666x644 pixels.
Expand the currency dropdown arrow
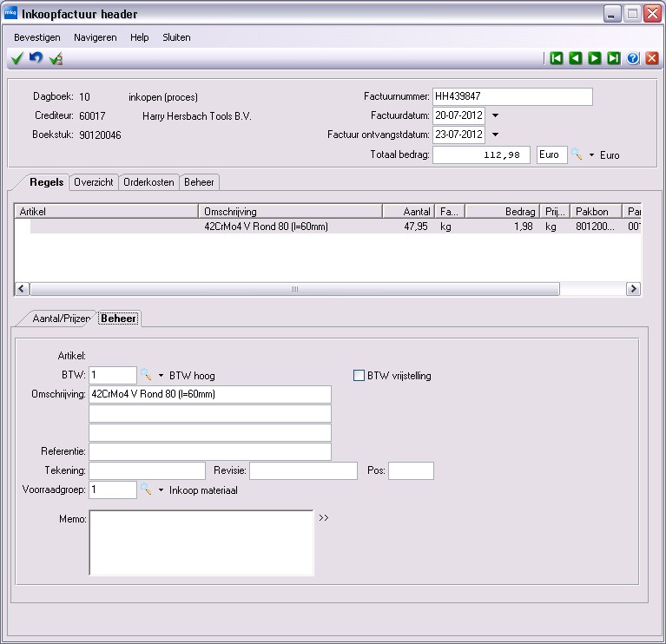(x=591, y=155)
